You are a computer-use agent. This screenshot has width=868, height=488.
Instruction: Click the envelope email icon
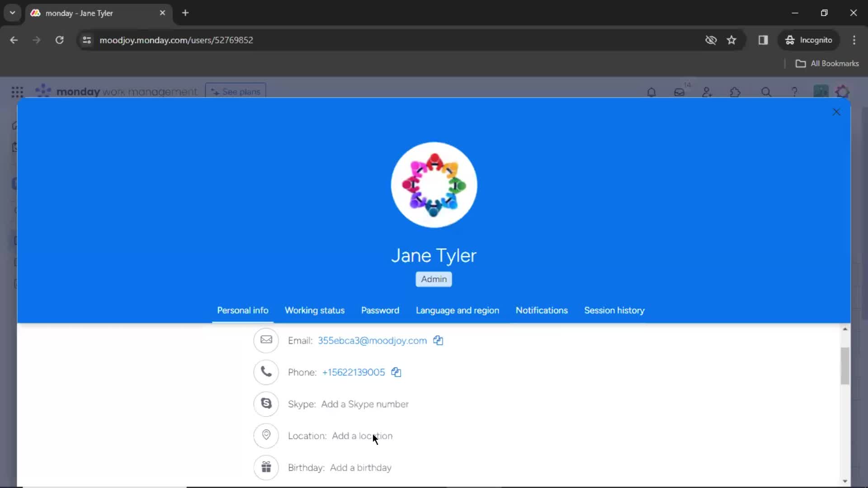[x=266, y=340]
